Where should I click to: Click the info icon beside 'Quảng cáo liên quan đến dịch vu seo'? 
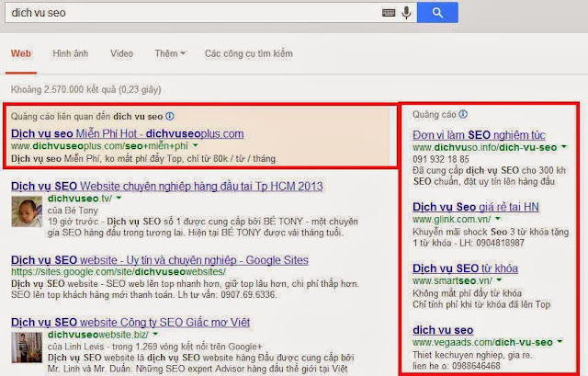[170, 117]
